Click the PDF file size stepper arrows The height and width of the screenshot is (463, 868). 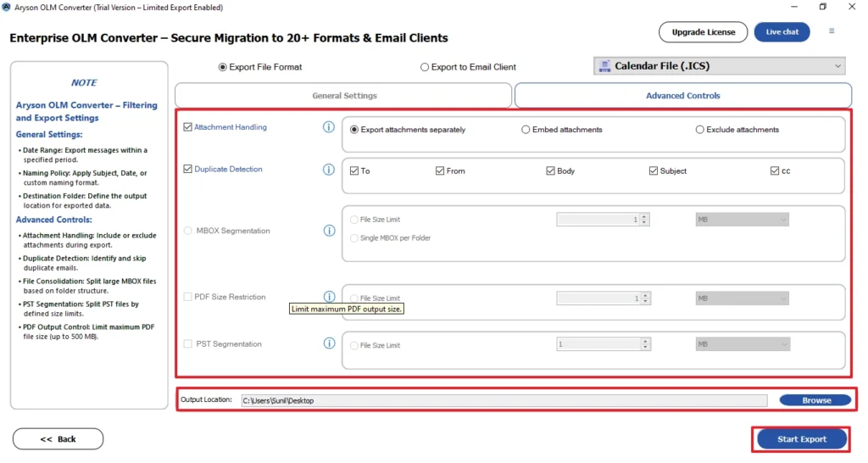coord(645,298)
